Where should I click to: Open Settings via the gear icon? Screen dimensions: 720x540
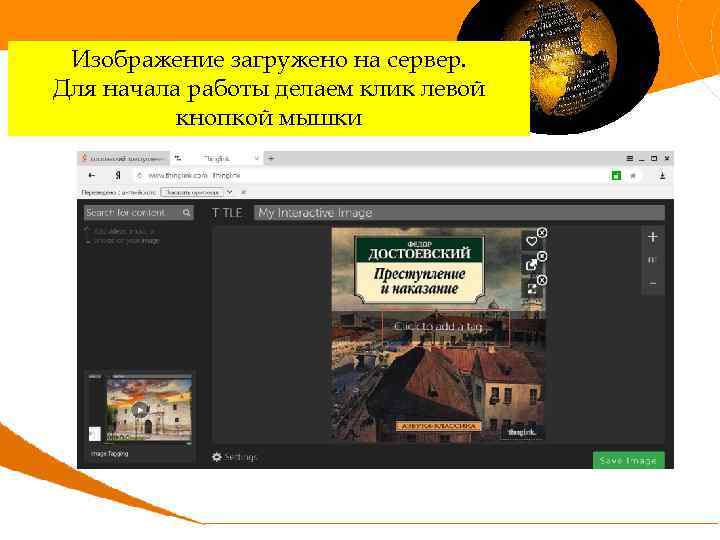coord(217,457)
